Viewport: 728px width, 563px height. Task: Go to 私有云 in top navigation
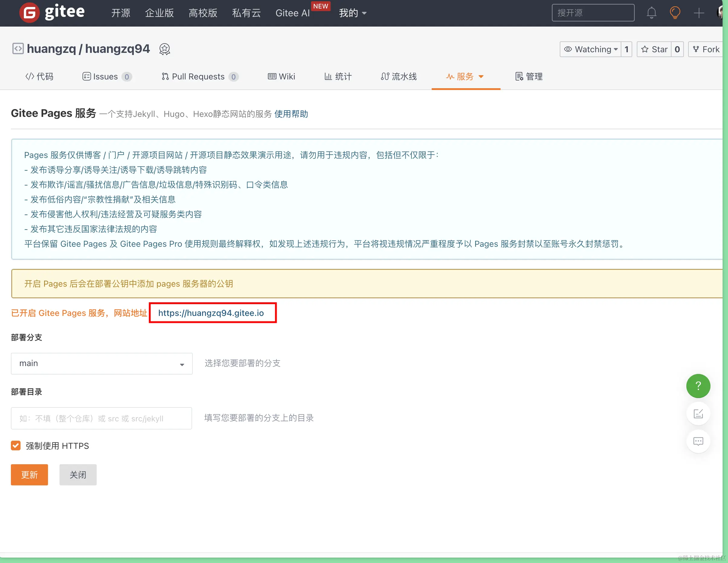(x=246, y=13)
